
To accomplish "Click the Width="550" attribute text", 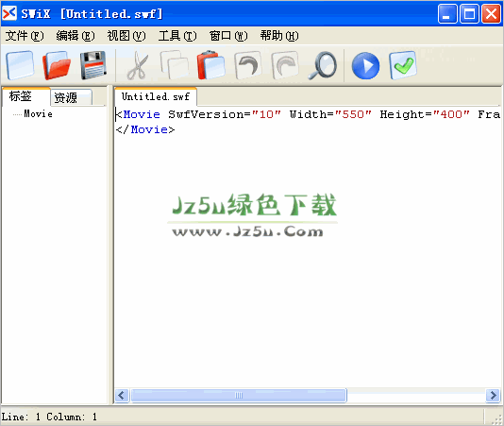I will click(330, 114).
